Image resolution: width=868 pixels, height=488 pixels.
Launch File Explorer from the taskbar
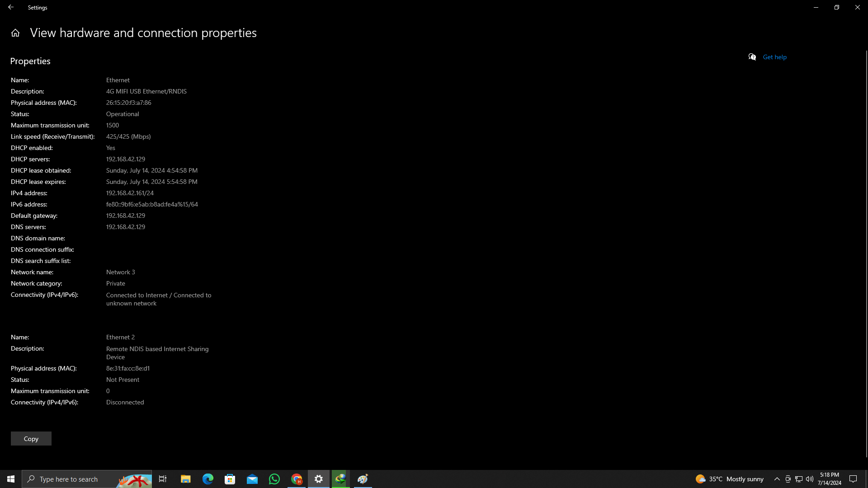185,479
